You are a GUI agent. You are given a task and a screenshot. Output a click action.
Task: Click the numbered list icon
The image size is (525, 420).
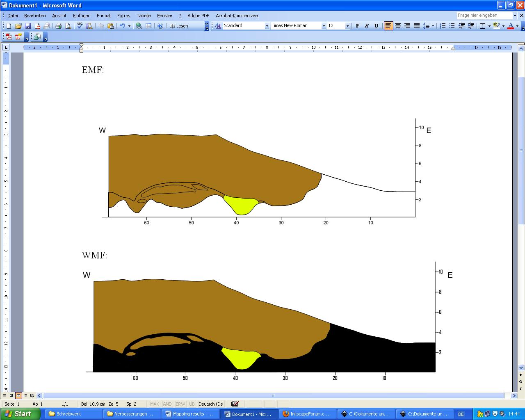pos(443,26)
